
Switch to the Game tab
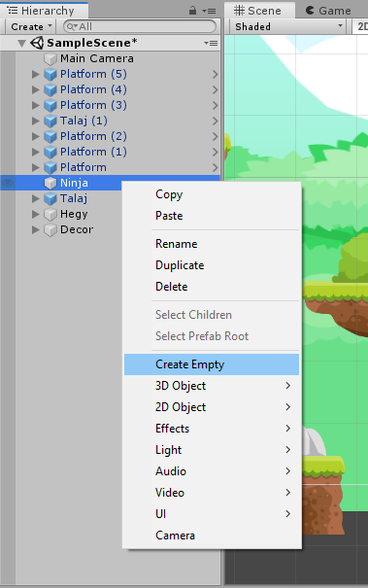[x=328, y=11]
